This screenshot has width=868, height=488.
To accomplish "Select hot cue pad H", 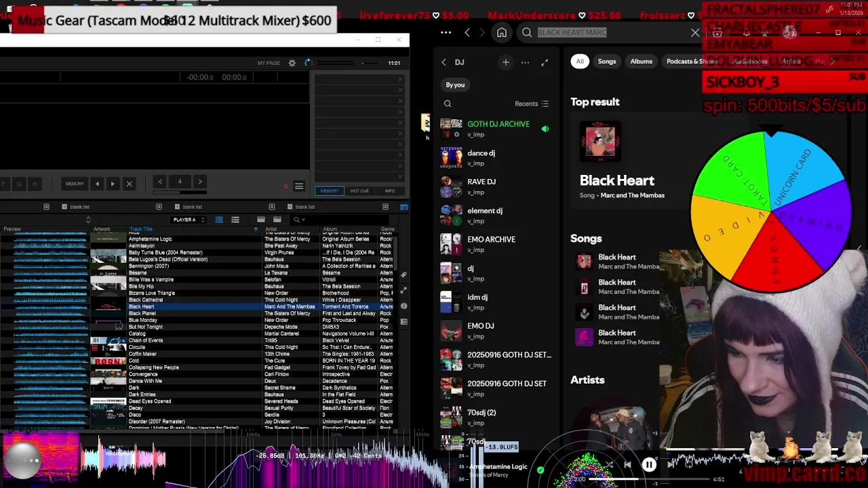I will point(35,184).
